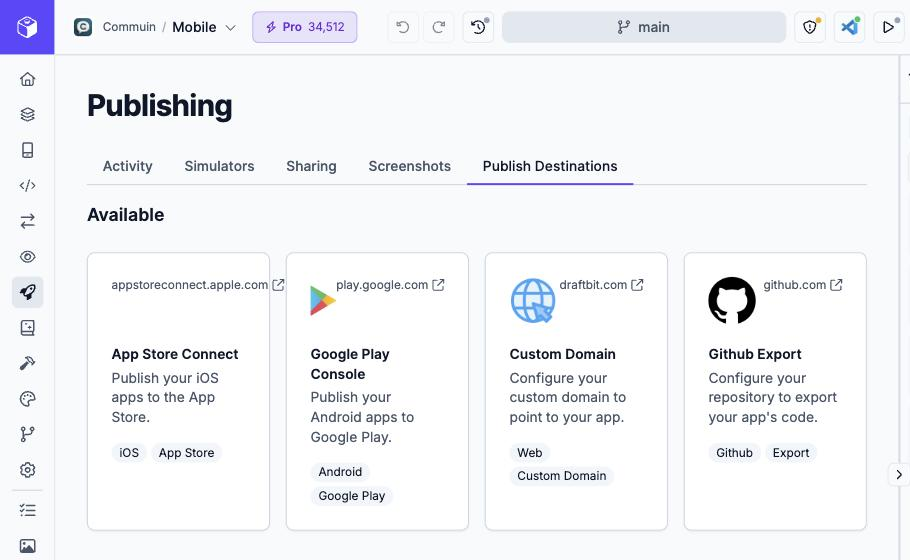The width and height of the screenshot is (910, 560).
Task: Click the Communin workspace avatar icon
Action: pos(83,27)
